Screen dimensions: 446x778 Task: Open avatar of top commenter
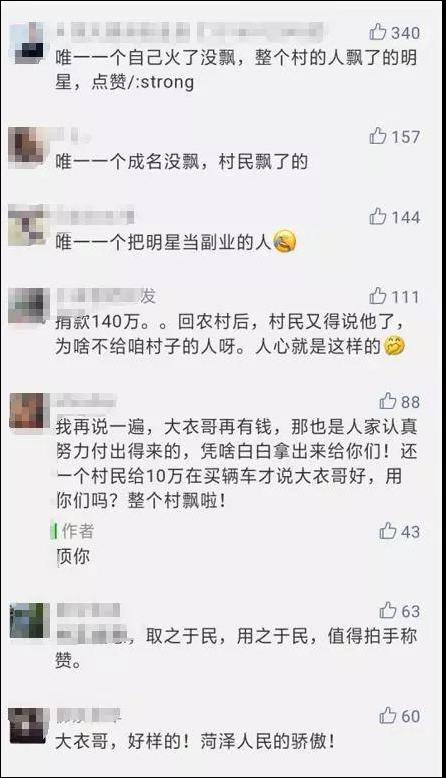(x=29, y=43)
